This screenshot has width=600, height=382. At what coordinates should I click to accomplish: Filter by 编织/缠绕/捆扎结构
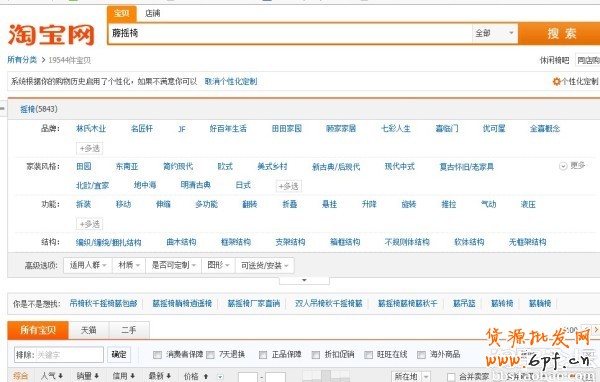tap(109, 242)
